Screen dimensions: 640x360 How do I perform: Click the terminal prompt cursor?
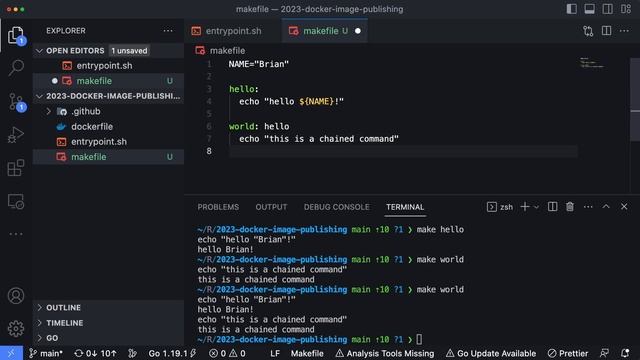pyautogui.click(x=419, y=339)
